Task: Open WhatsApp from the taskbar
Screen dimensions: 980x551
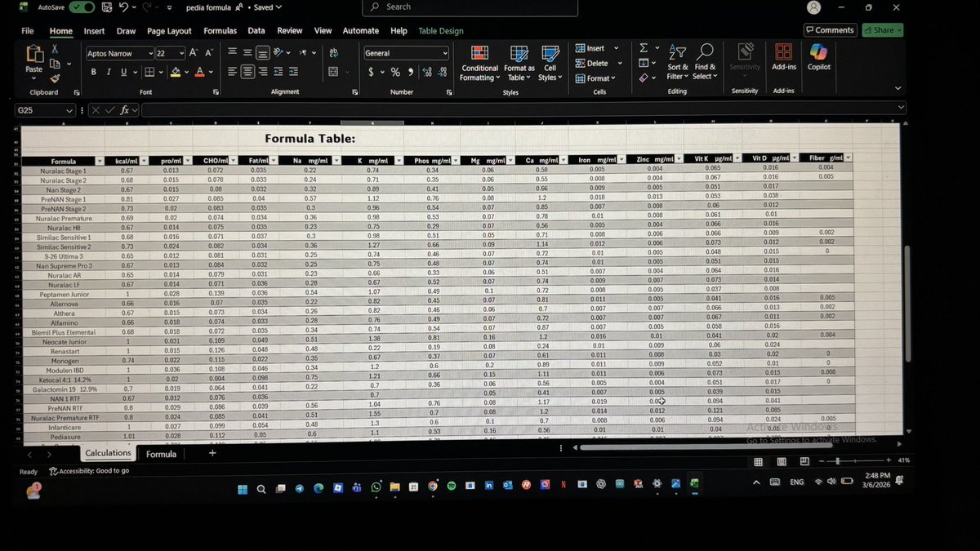Action: coord(376,487)
